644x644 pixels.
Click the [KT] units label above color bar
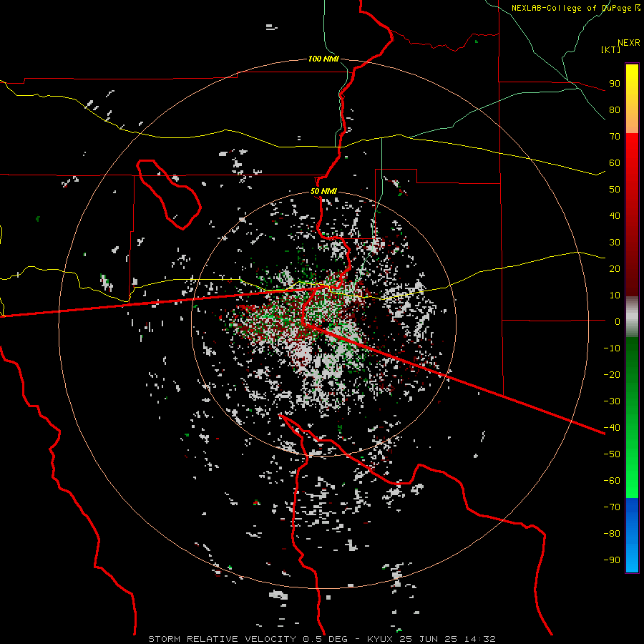611,49
